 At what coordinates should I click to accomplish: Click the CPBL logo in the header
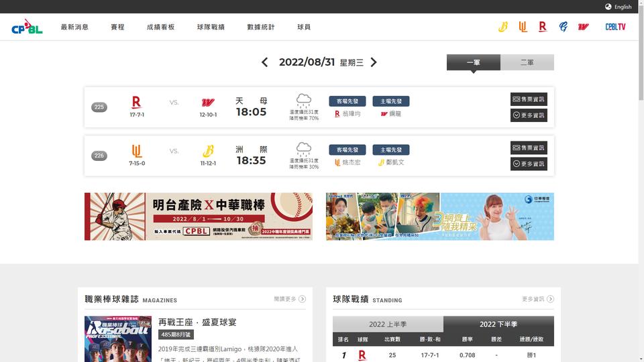tap(27, 27)
